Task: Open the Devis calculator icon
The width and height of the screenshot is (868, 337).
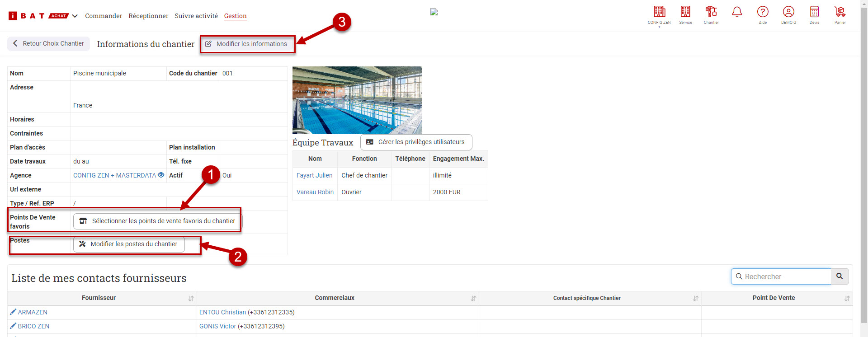Action: pos(814,12)
